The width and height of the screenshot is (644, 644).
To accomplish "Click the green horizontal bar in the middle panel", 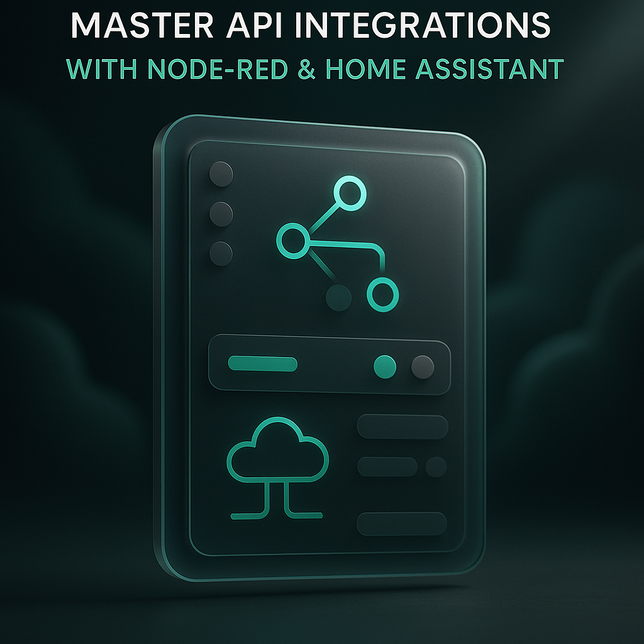I will (262, 364).
